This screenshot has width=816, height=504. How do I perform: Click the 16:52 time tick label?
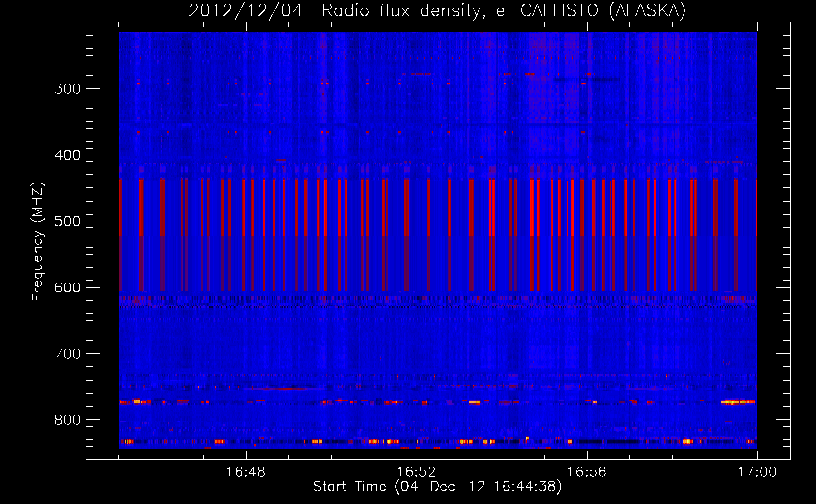coord(417,472)
